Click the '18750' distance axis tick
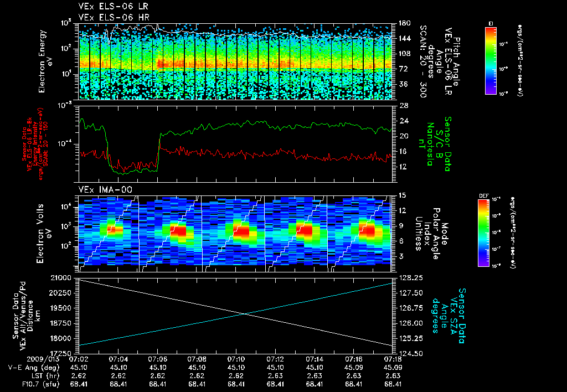 tap(60, 323)
